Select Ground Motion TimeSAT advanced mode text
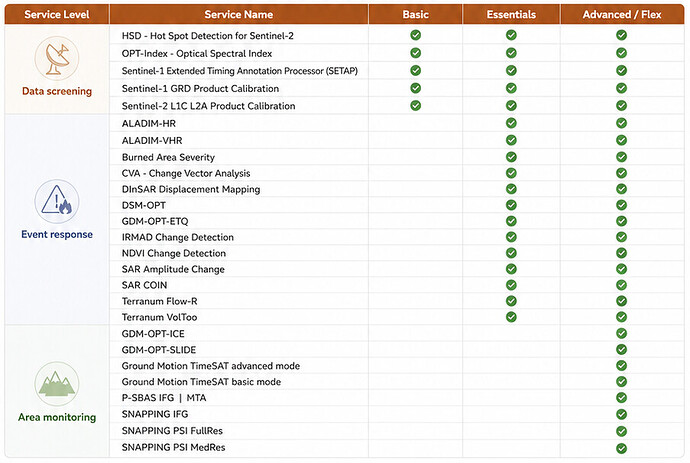 click(x=211, y=366)
